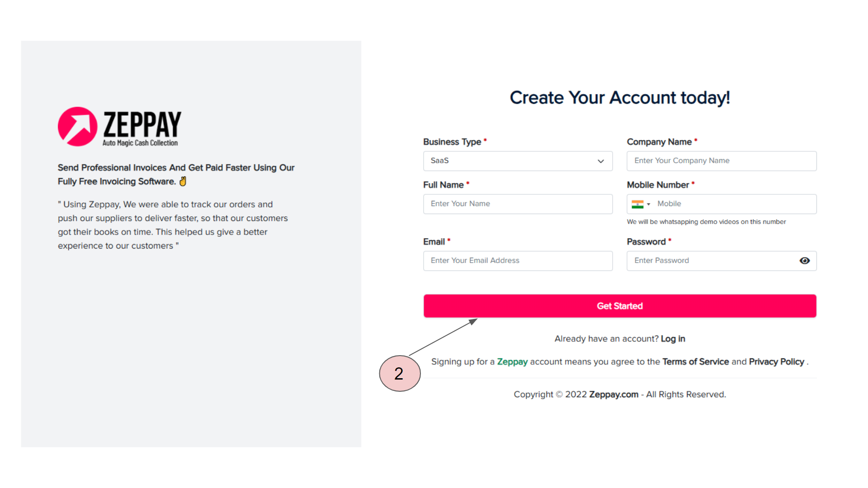Focus the Enter Password field
Viewport: 868px width, 488px height.
(x=710, y=261)
